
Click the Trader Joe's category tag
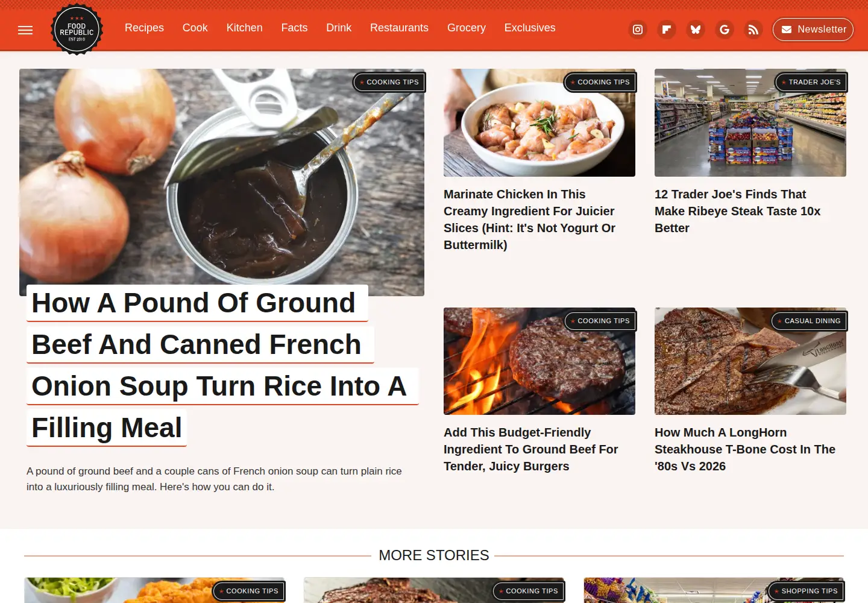click(x=811, y=82)
